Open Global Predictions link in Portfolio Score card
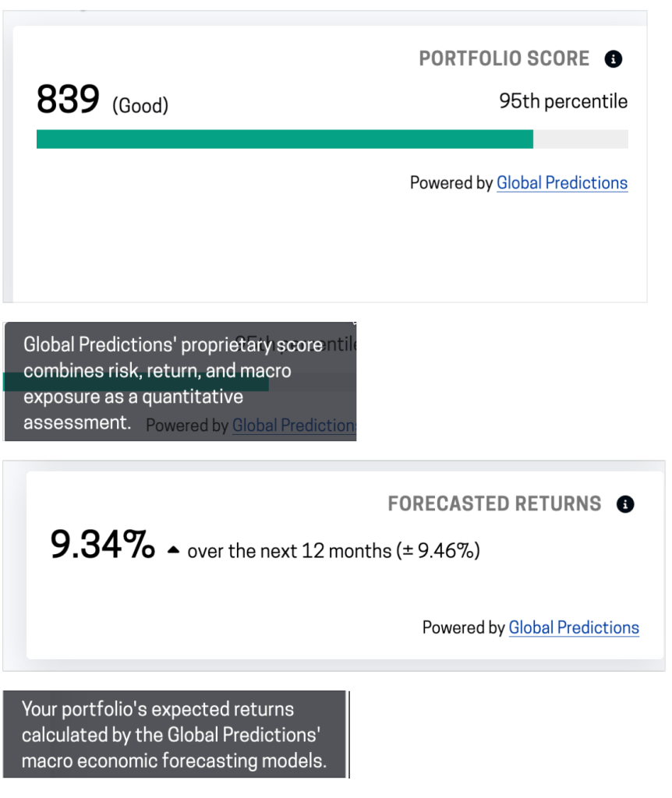This screenshot has width=672, height=798. [x=562, y=183]
